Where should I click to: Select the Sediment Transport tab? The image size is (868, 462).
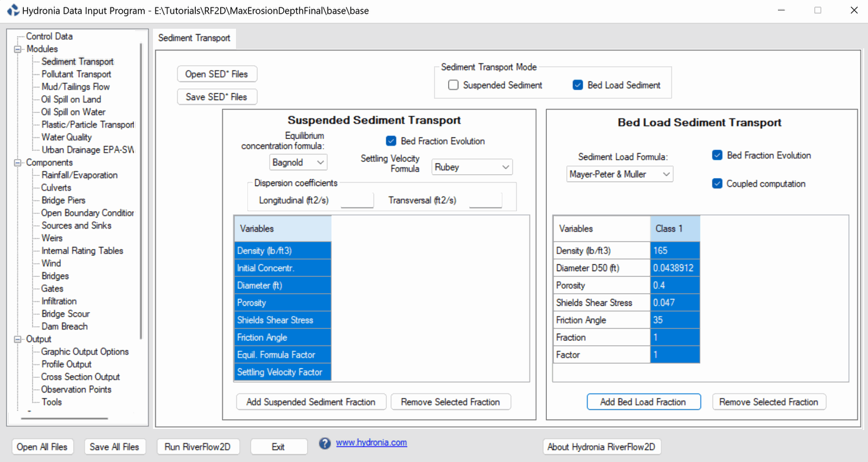pos(194,38)
